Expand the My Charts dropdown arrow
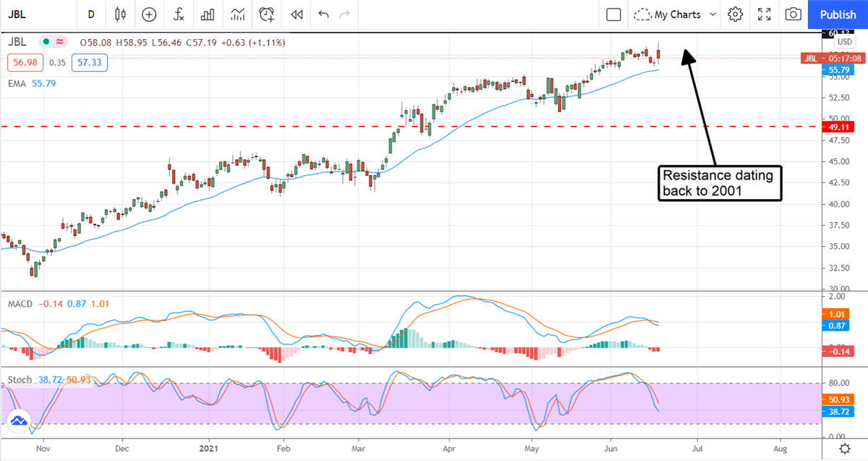The width and height of the screenshot is (868, 461). (712, 14)
